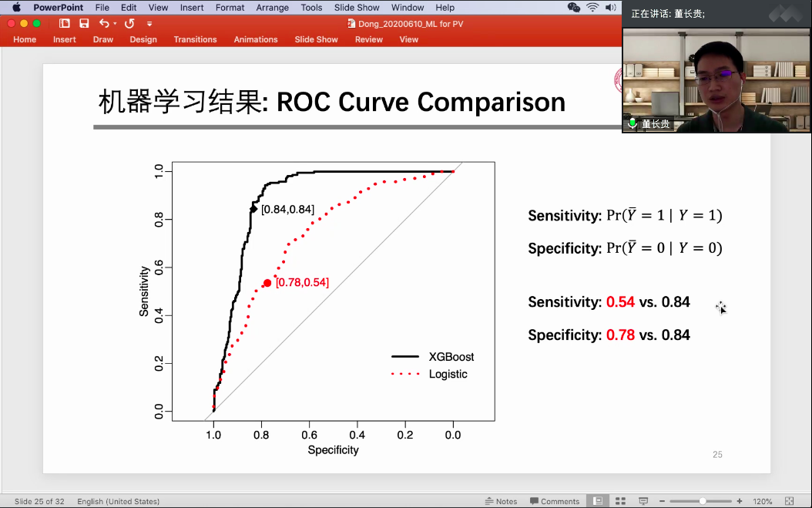Screen dimensions: 812x508
Task: Click the zoom slider handle
Action: coord(703,501)
